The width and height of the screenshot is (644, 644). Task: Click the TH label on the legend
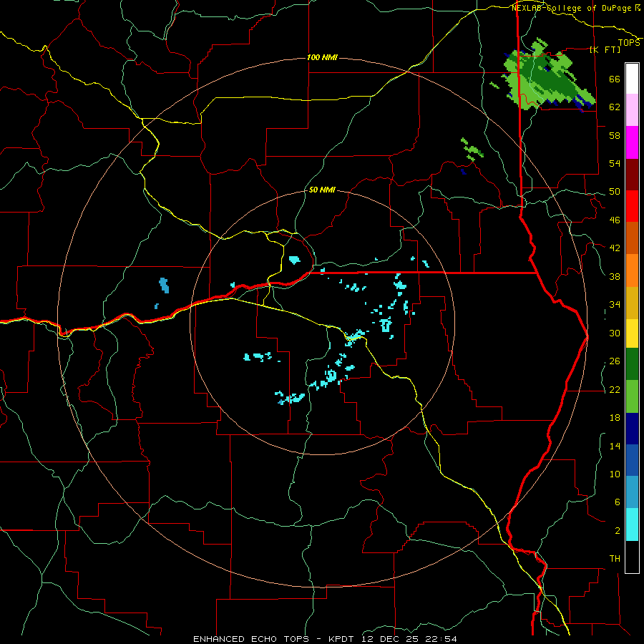(615, 559)
